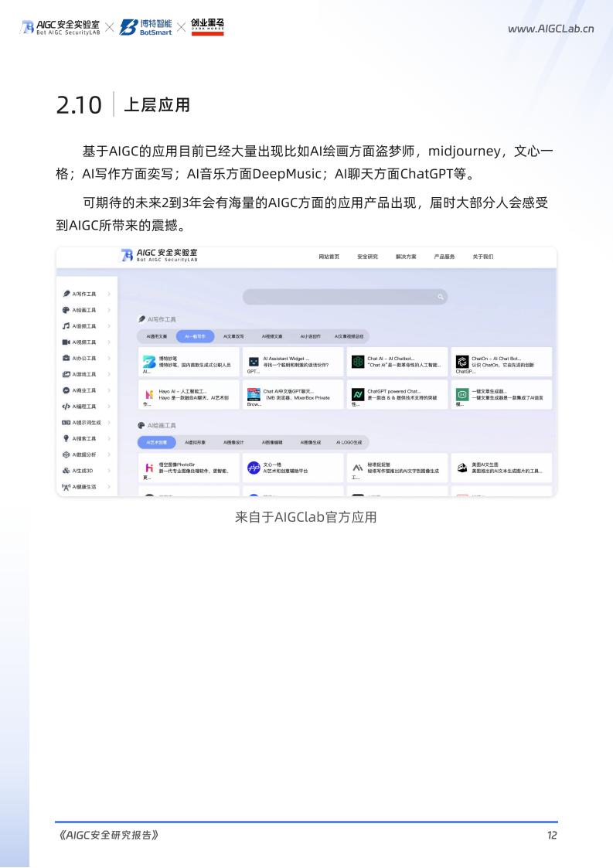
Task: Select the AI一般写作 tab
Action: click(195, 336)
